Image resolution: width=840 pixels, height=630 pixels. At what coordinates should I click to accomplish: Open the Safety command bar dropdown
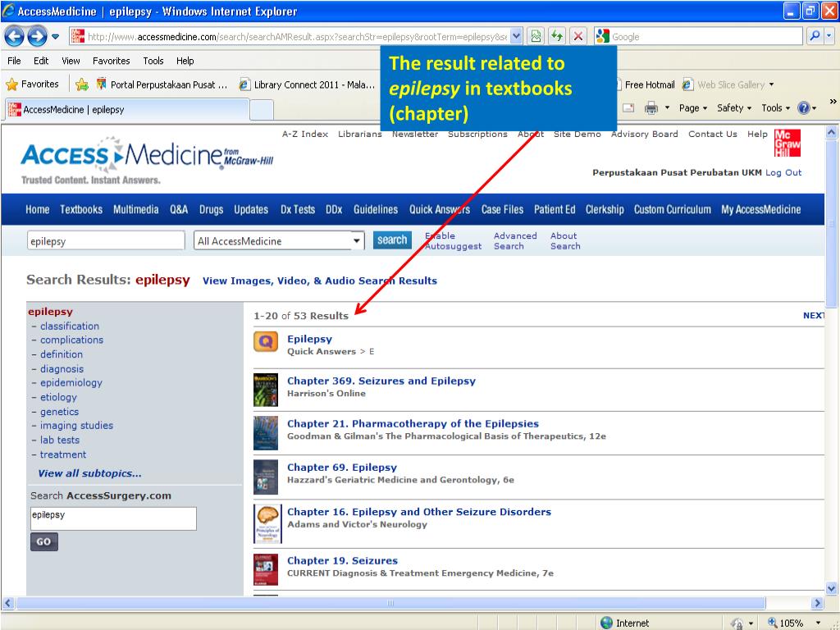(734, 108)
